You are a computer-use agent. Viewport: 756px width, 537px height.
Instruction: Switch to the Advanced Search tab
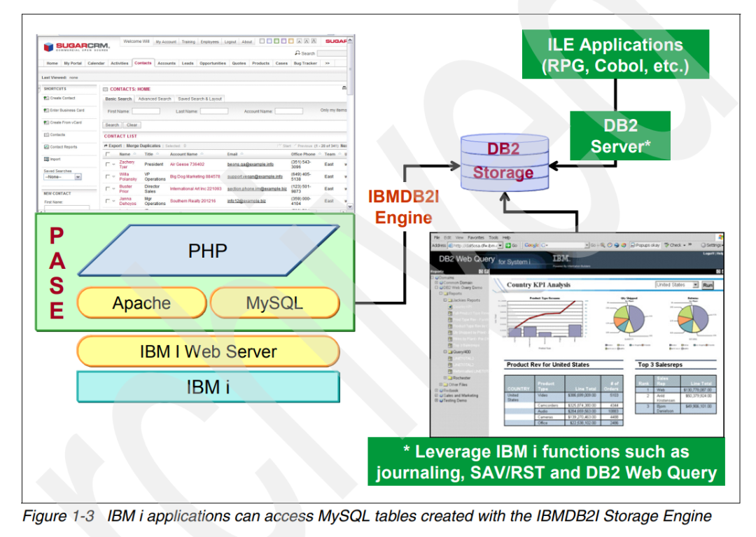(154, 99)
